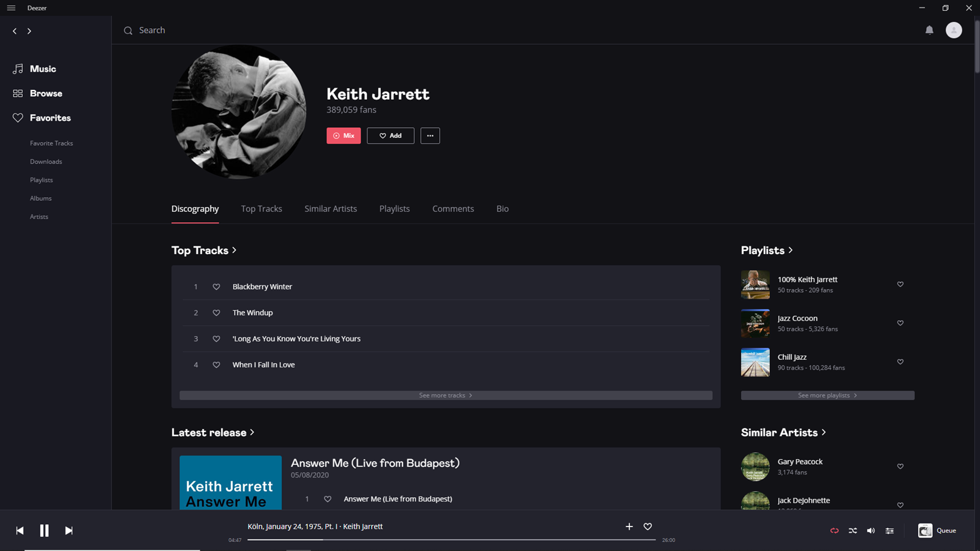Open Artists in sidebar
The width and height of the screenshot is (980, 551).
pyautogui.click(x=39, y=217)
